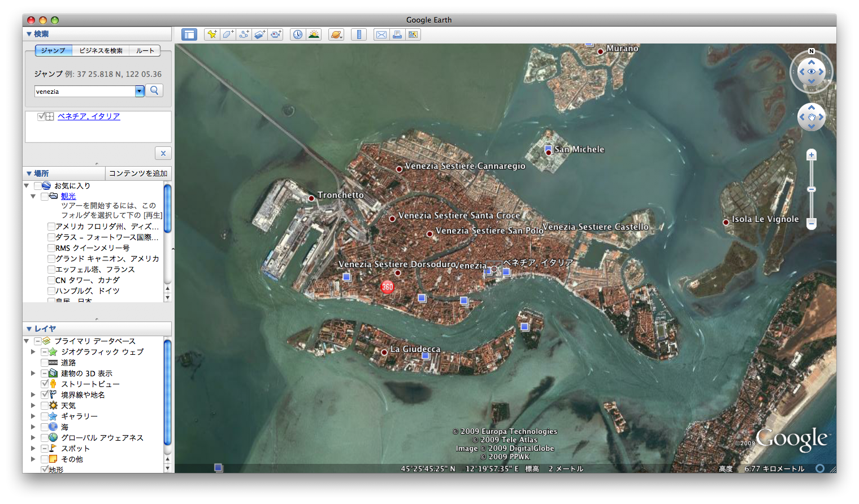Show sunlight across landscape with sun icon
859x504 pixels.
click(314, 34)
